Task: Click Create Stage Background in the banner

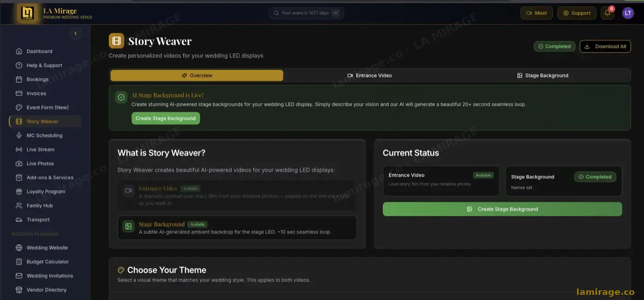Action: (166, 118)
